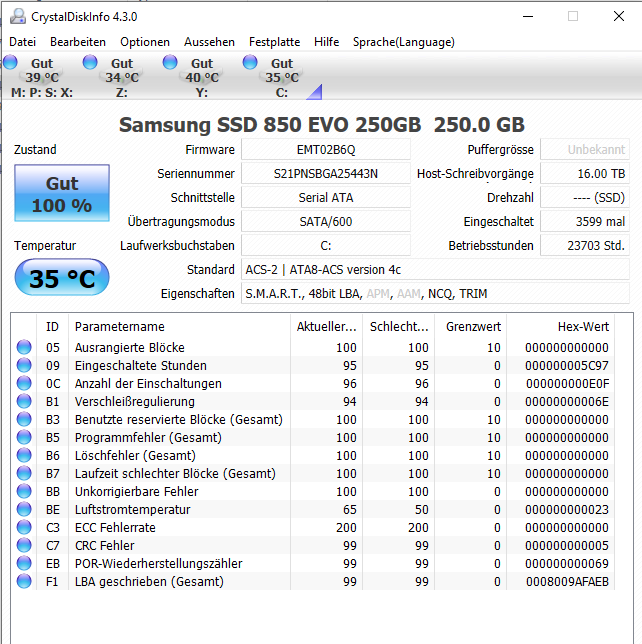
Task: Open the Sprache(Language) menu
Action: pyautogui.click(x=404, y=42)
